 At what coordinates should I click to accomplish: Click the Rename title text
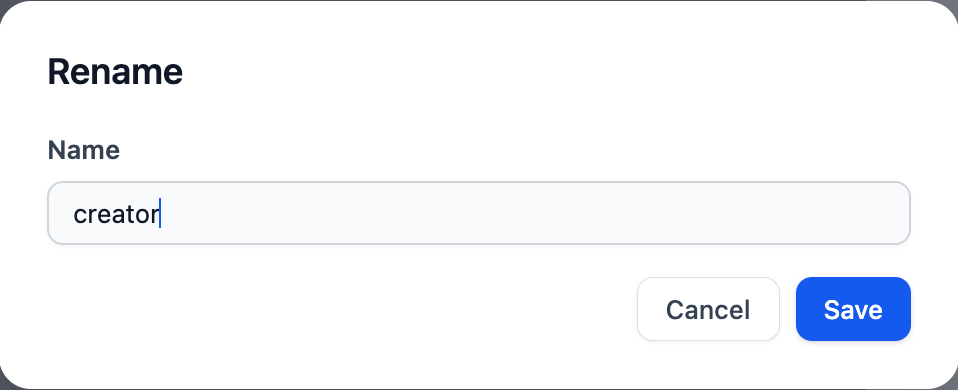(x=115, y=72)
